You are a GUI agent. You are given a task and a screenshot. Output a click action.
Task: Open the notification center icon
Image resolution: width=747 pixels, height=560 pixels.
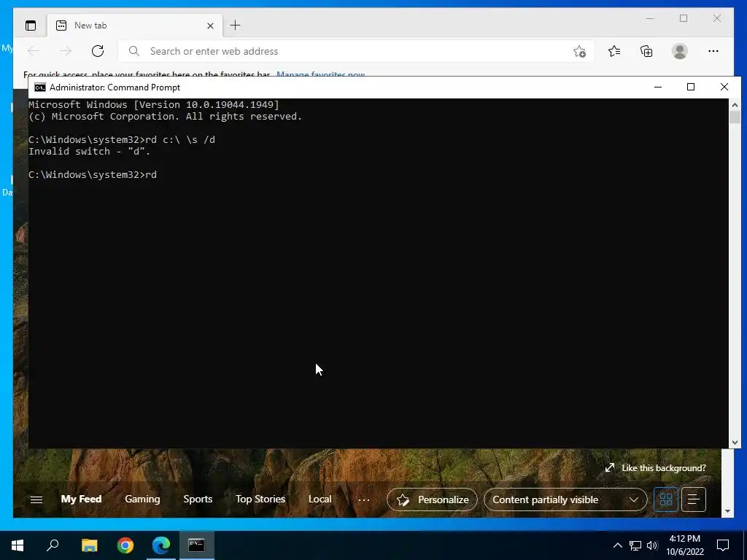[x=723, y=545]
